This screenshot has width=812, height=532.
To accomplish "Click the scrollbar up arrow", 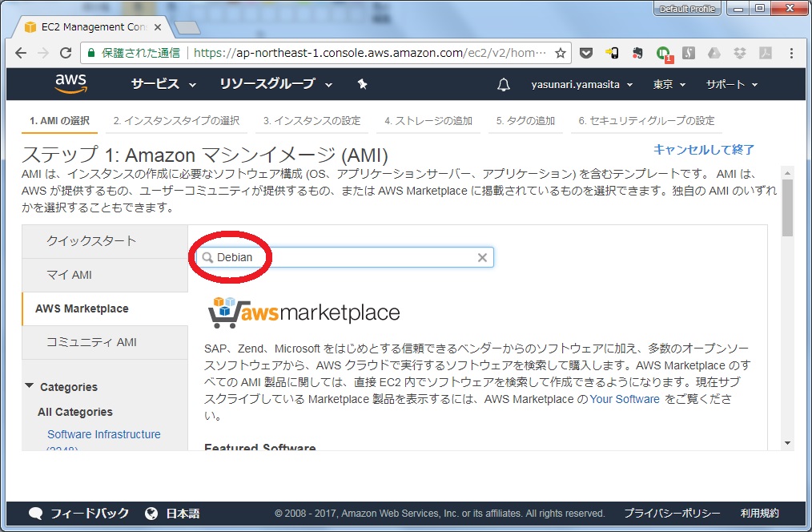I will click(787, 173).
